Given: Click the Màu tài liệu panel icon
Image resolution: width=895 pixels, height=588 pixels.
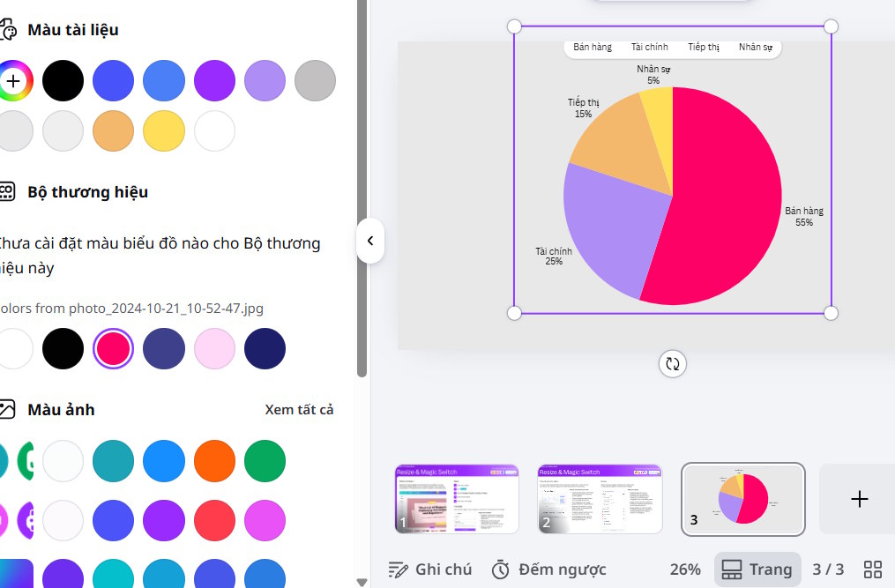Looking at the screenshot, I should point(10,29).
